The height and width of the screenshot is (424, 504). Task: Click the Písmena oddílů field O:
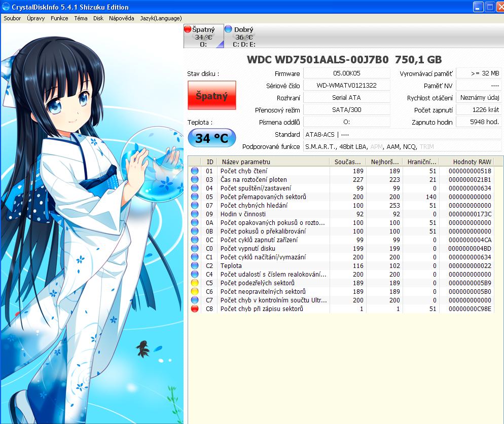346,122
